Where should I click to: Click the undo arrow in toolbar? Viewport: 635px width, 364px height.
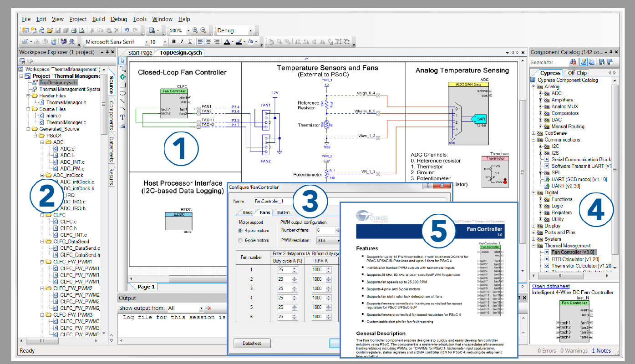pos(127,30)
